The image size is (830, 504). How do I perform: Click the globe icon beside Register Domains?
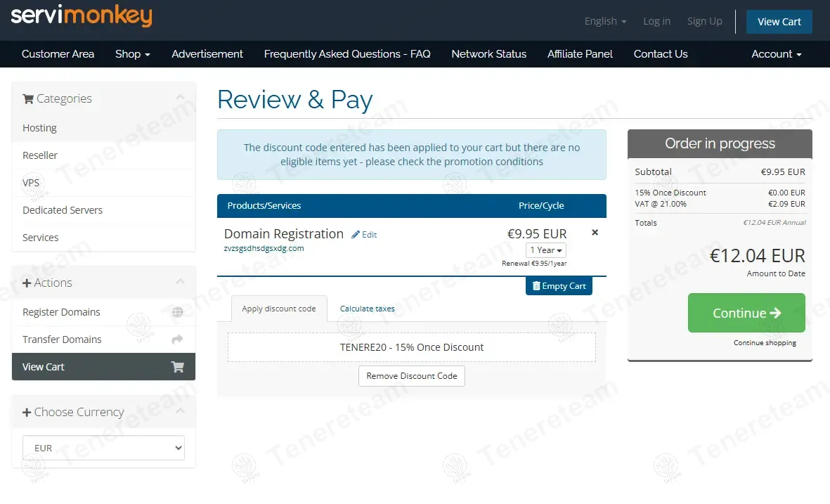click(177, 312)
